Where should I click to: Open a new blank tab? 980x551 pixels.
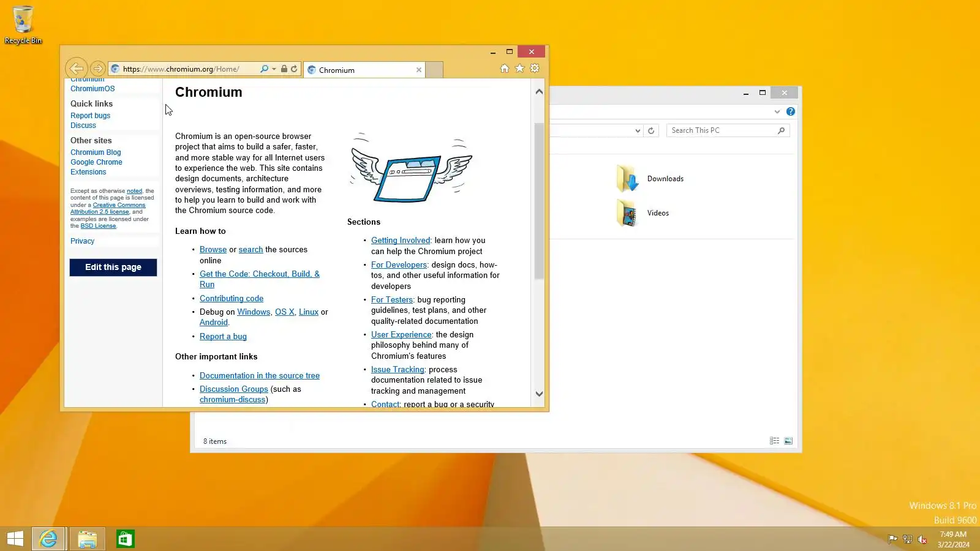click(x=434, y=70)
